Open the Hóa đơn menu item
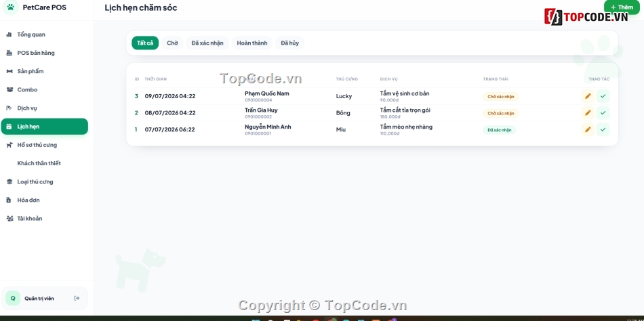Screen dimensions: 644x321 tap(44, 200)
